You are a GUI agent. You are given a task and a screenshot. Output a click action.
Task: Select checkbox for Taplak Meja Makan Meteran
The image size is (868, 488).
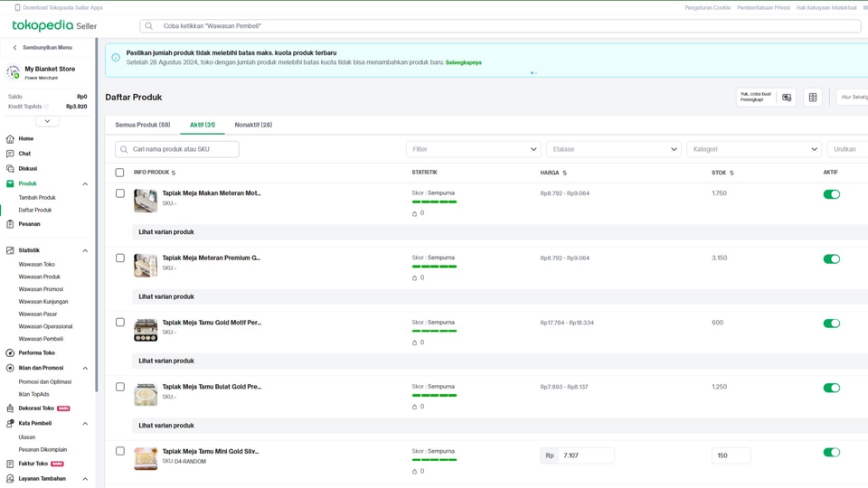[120, 193]
